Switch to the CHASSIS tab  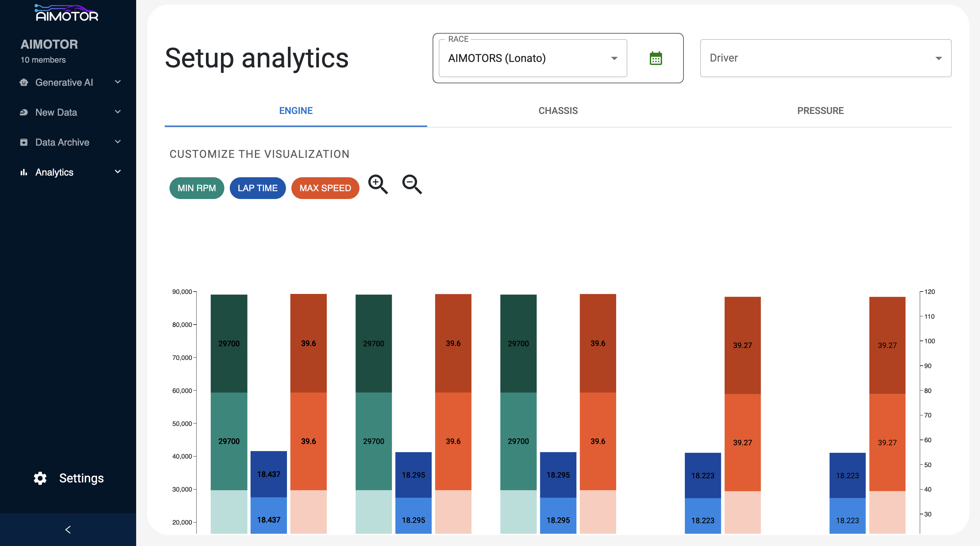coord(558,111)
